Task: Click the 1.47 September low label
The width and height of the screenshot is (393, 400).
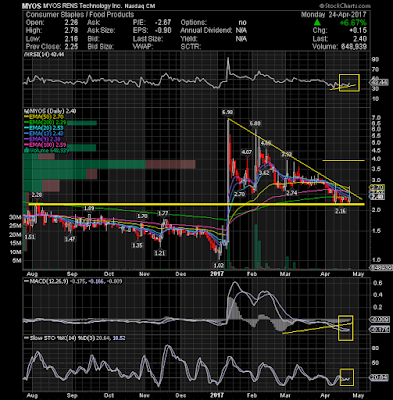Action: [x=70, y=239]
